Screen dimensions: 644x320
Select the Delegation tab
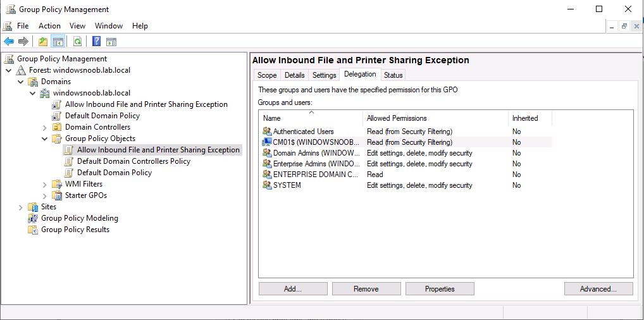[x=360, y=75]
